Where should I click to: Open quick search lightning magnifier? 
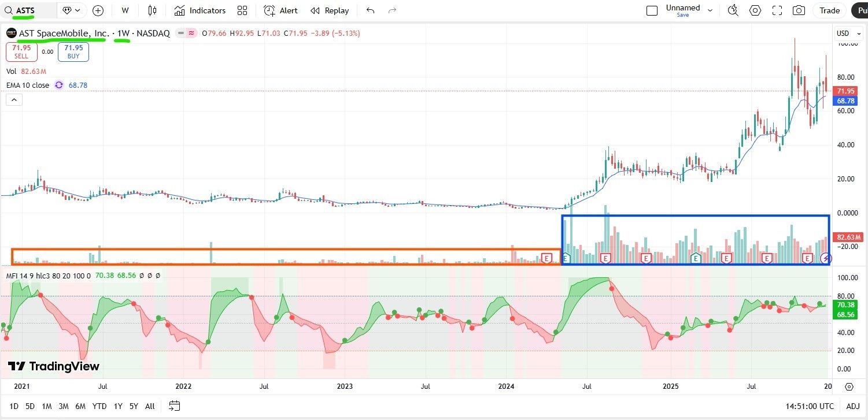[733, 10]
